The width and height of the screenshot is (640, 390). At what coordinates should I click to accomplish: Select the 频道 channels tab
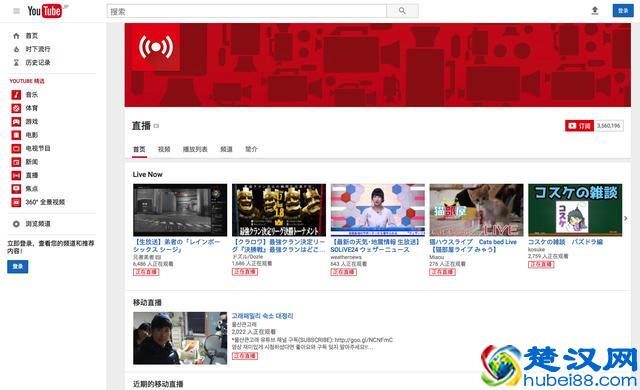click(227, 149)
